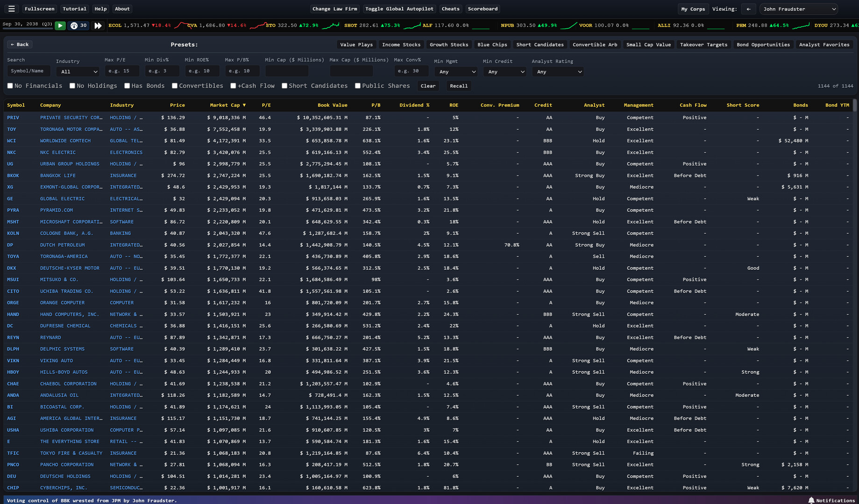The width and height of the screenshot is (859, 504).
Task: Click the Clear filters button
Action: (x=427, y=86)
